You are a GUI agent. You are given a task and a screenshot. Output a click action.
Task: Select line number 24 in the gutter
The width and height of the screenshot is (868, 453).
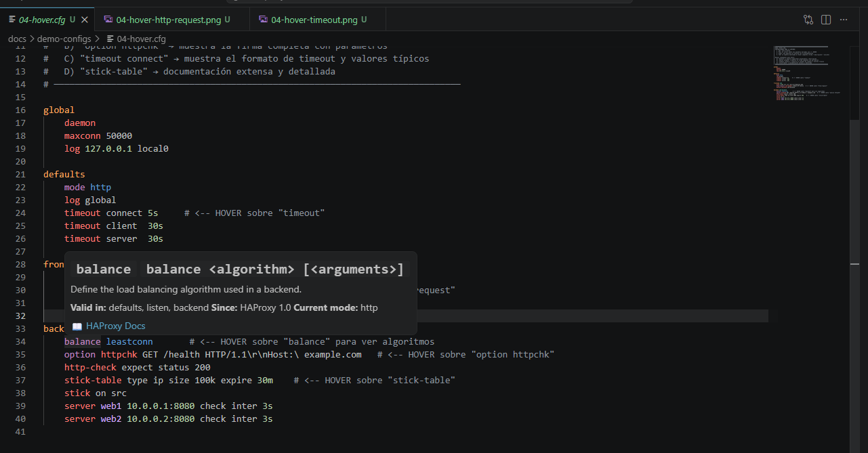20,213
